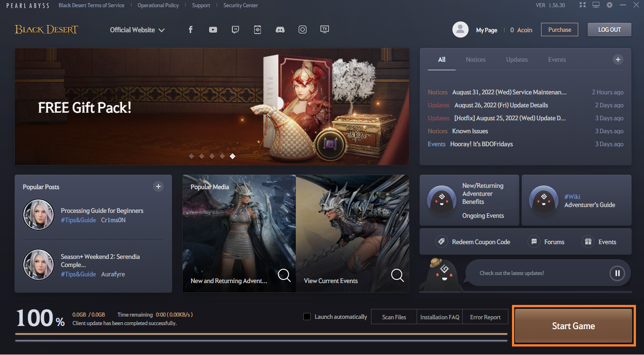
Task: Click the magnifier on View Current Events
Action: [x=397, y=275]
